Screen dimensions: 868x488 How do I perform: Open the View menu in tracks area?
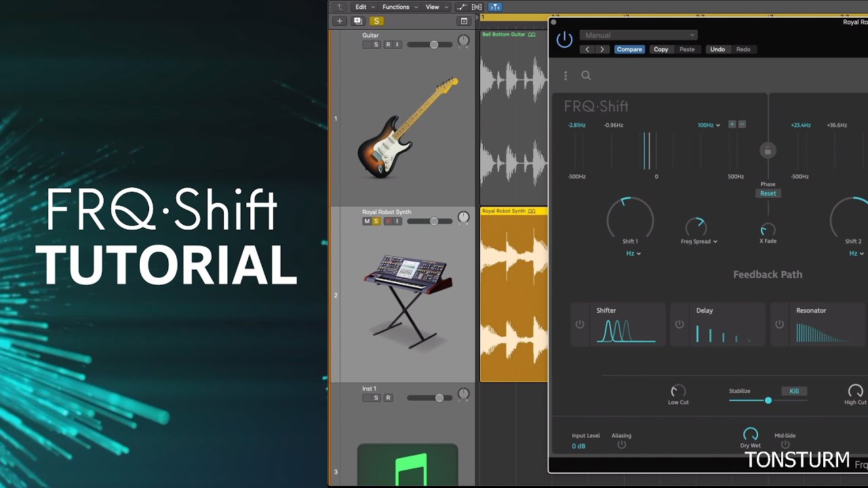(435, 7)
